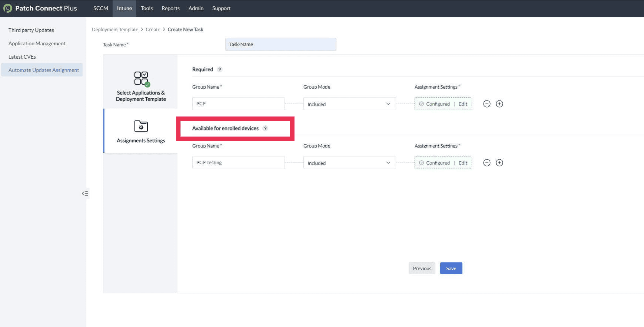644x327 pixels.
Task: Click the Save button
Action: point(451,268)
